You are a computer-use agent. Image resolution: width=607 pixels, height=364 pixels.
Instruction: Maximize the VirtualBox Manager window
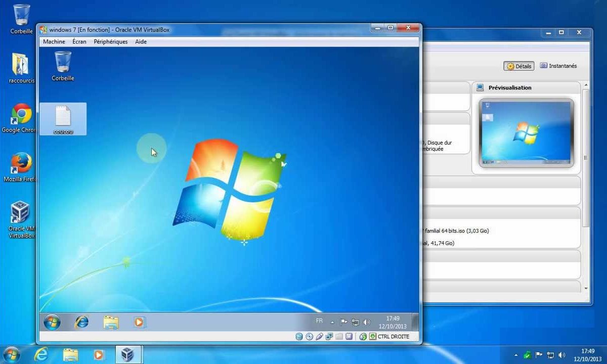click(x=561, y=32)
